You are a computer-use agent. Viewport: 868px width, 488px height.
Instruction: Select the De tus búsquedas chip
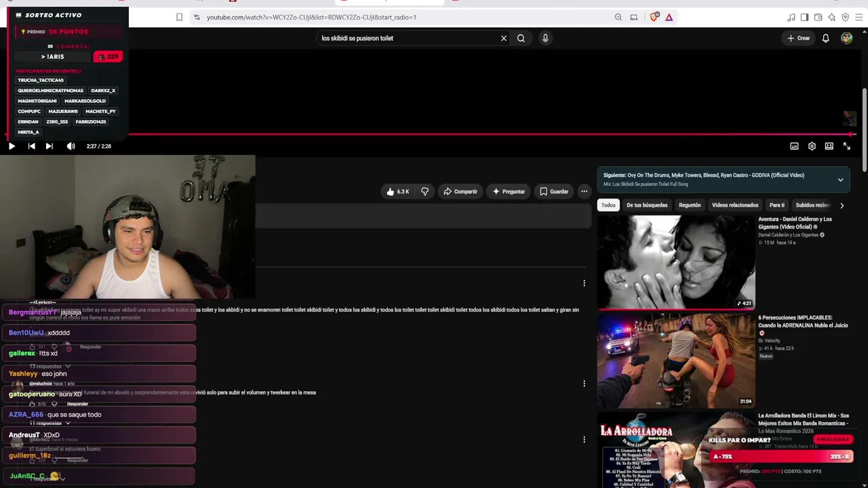pyautogui.click(x=647, y=205)
